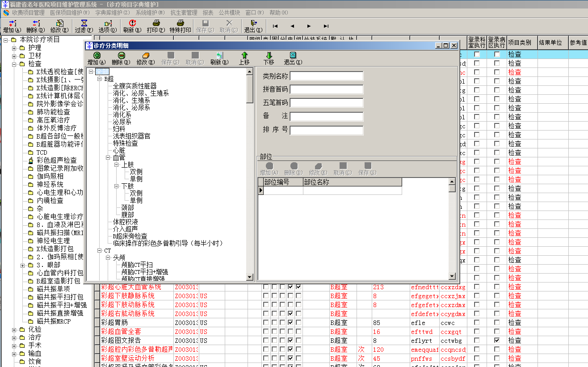588x367 pixels.
Task: Select 浅表组织器官 in dialog tree
Action: point(132,136)
